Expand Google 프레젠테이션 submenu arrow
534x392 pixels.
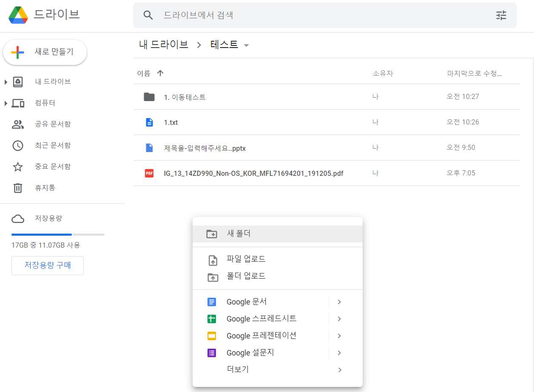[x=339, y=336]
